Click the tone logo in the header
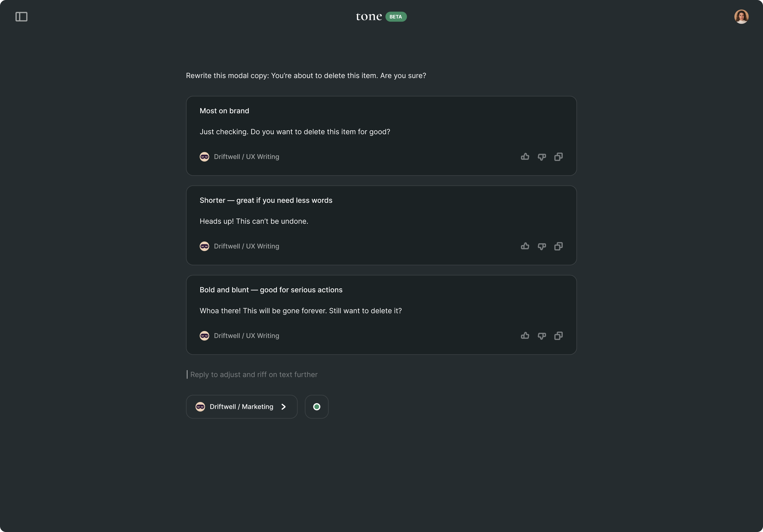 (x=369, y=17)
